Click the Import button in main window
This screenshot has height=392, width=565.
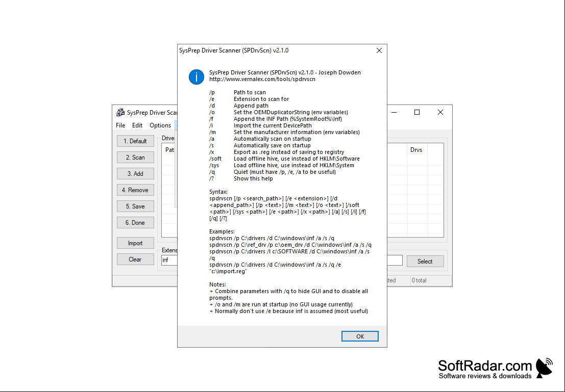135,243
